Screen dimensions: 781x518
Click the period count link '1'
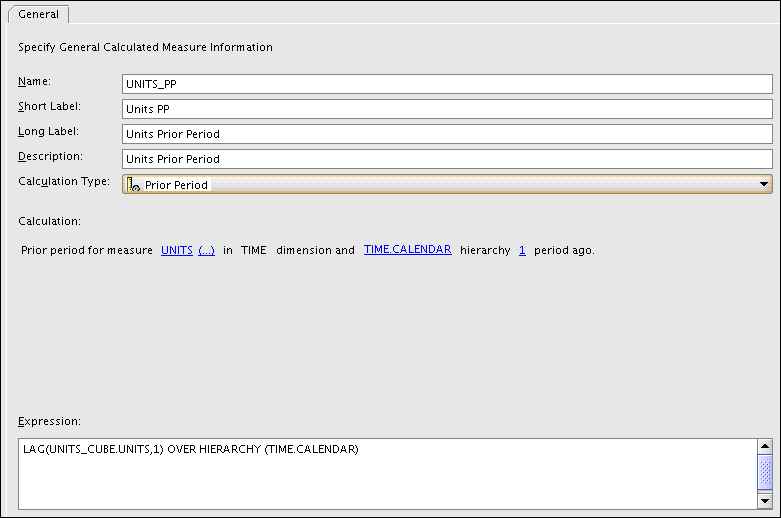pyautogui.click(x=522, y=250)
